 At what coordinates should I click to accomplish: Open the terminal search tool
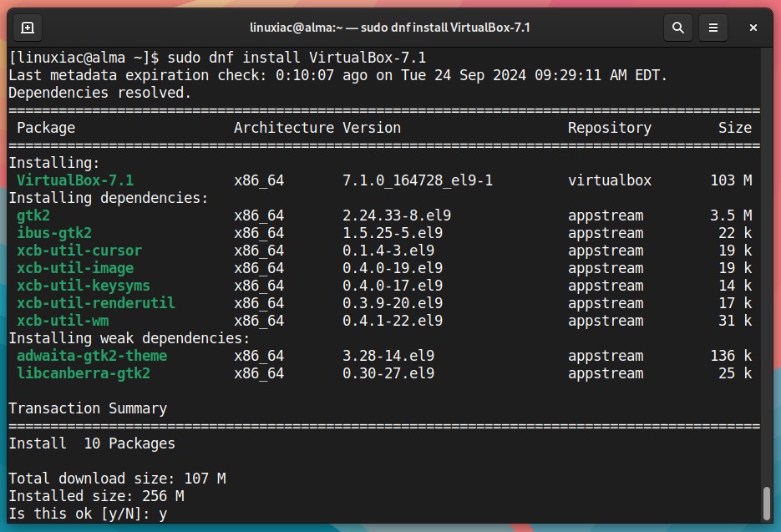pos(678,28)
